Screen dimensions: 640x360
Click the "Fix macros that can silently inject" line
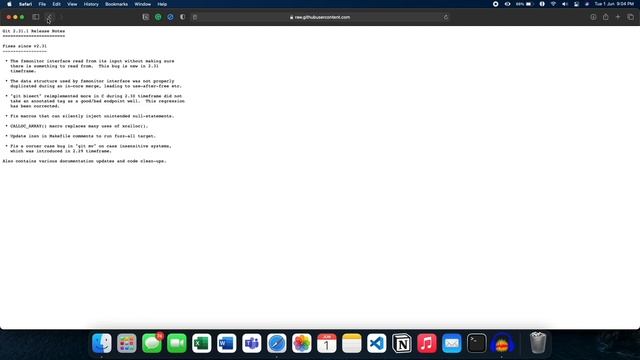[92, 116]
